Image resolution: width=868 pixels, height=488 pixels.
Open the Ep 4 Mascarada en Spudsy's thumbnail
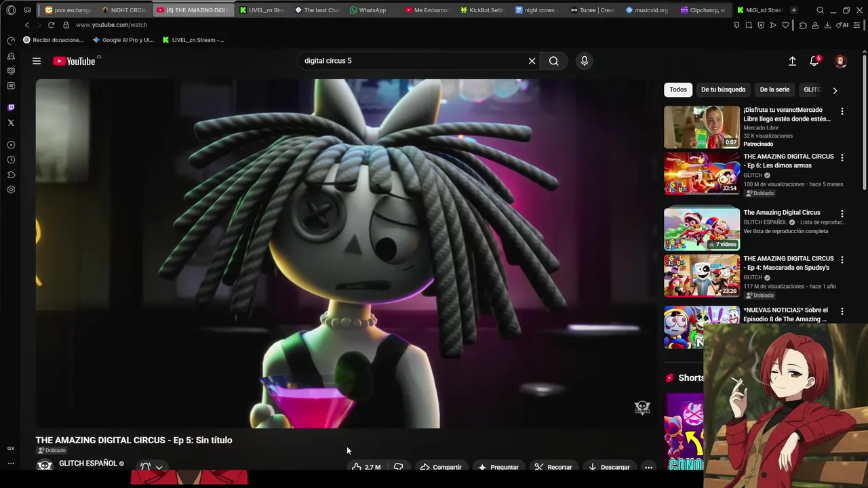pos(702,276)
